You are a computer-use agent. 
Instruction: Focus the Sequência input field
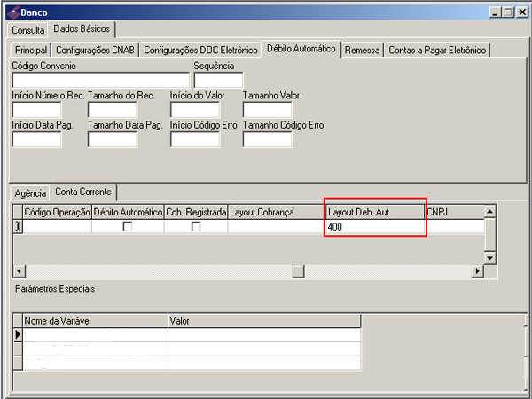[217, 81]
